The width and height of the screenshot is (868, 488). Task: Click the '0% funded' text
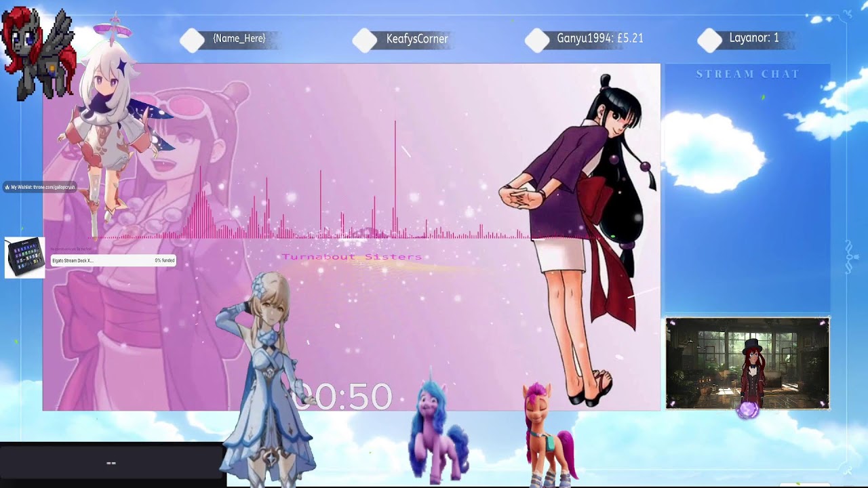pyautogui.click(x=165, y=260)
